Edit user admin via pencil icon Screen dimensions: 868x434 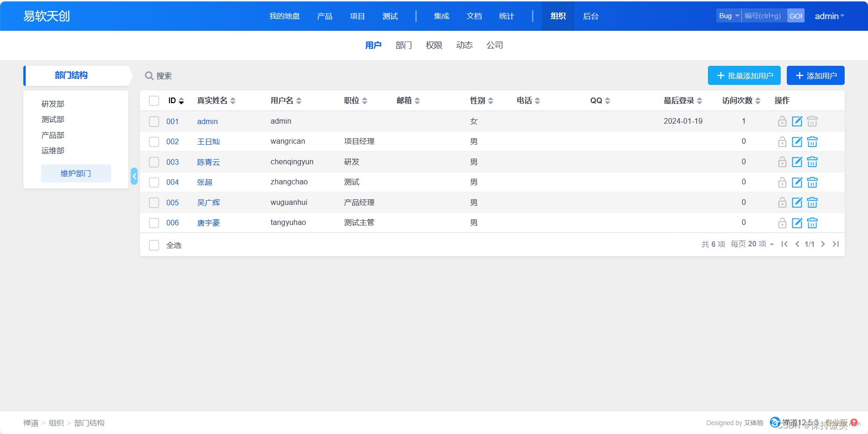797,121
